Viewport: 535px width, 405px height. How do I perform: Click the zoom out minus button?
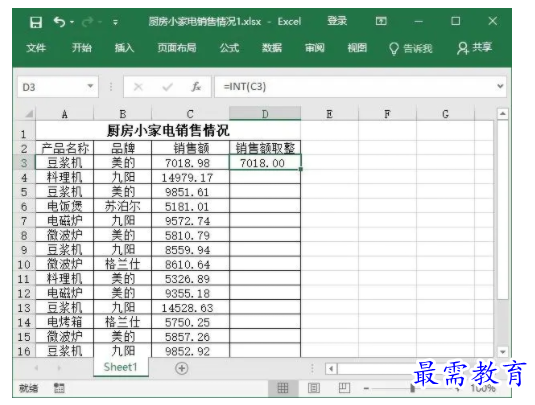click(x=366, y=388)
